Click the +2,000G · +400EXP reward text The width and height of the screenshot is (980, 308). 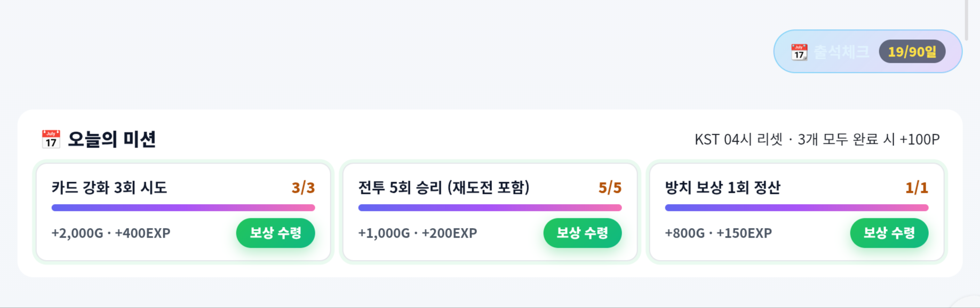111,233
